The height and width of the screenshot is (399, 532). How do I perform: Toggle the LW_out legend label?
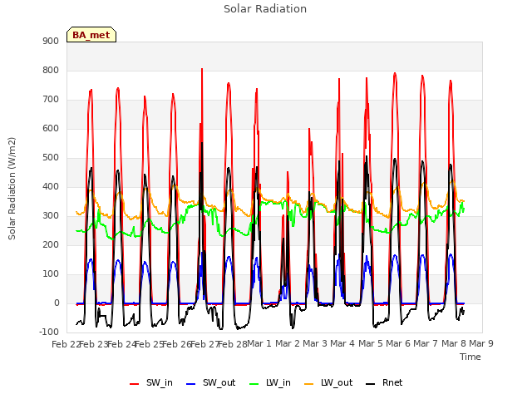tap(337, 382)
